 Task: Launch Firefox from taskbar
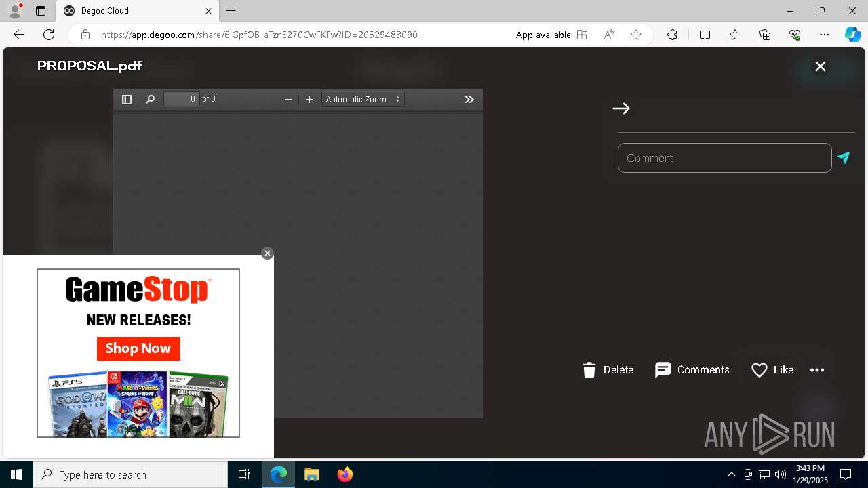(x=345, y=474)
